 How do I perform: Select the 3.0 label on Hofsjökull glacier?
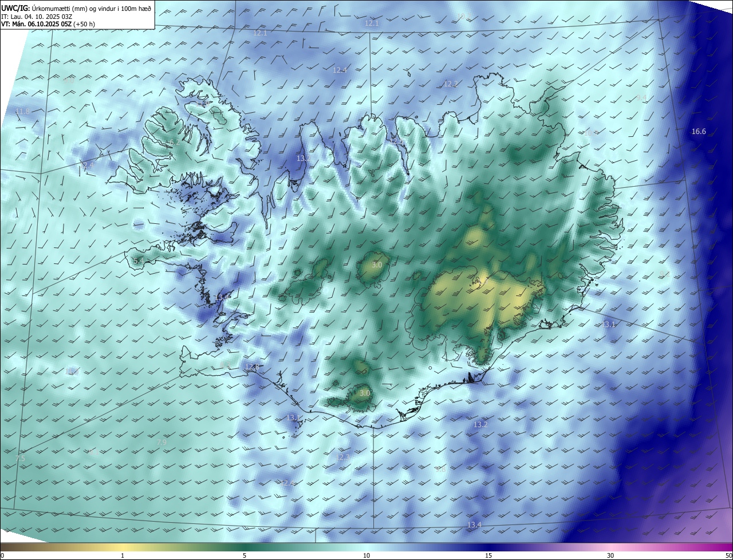tap(377, 265)
